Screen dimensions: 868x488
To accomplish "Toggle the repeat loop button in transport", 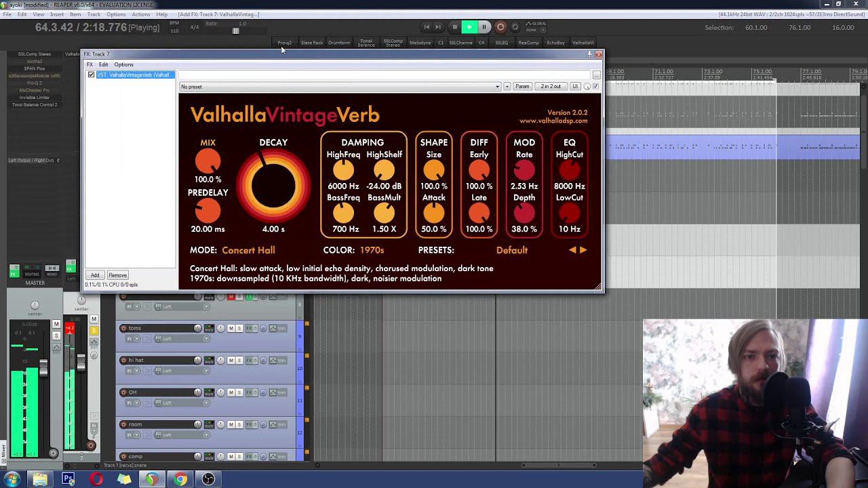I will click(515, 27).
